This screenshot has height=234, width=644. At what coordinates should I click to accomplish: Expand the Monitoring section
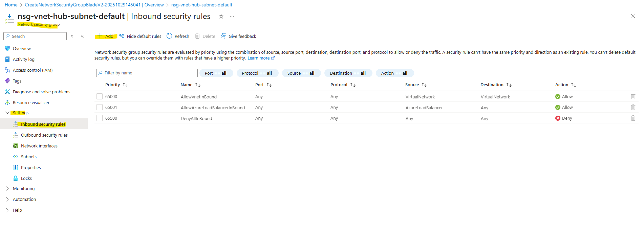click(x=7, y=188)
